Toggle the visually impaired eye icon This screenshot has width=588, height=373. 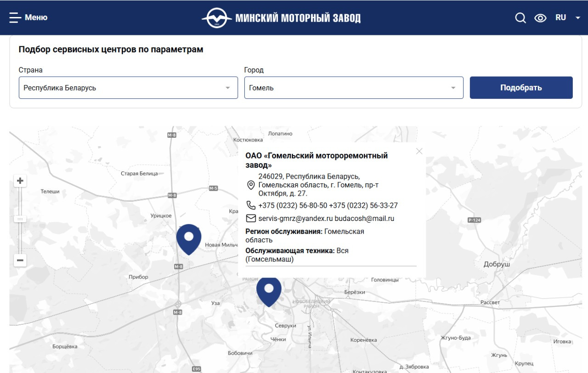[x=540, y=18]
